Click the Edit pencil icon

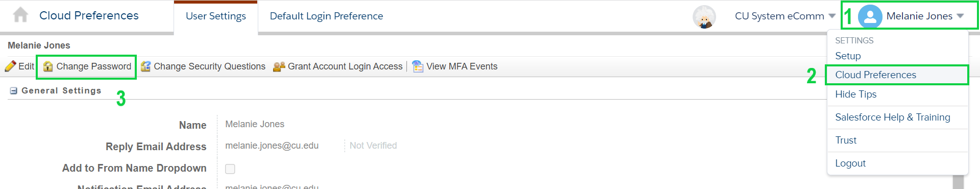coord(10,66)
